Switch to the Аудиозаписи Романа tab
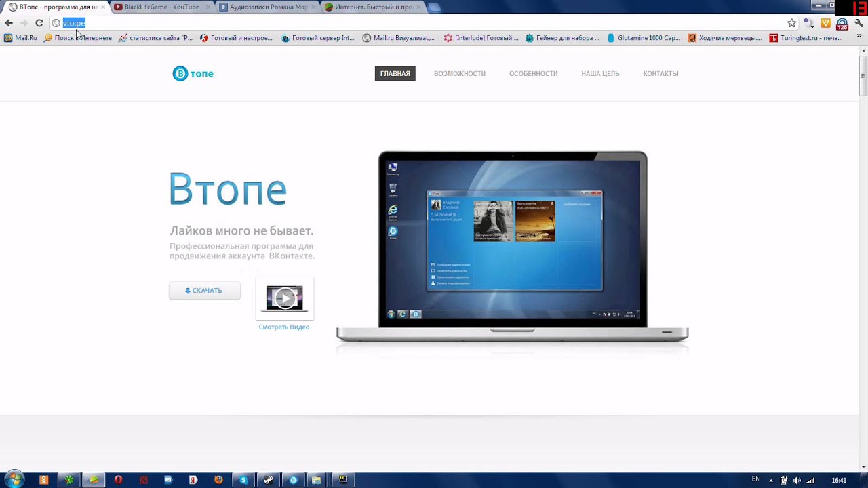The width and height of the screenshot is (868, 488). pyautogui.click(x=268, y=7)
